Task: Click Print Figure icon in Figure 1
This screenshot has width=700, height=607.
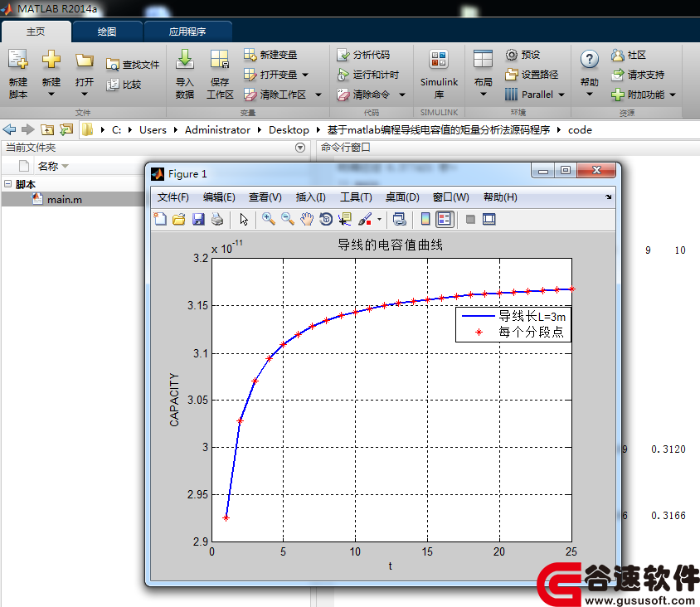Action: pos(217,219)
